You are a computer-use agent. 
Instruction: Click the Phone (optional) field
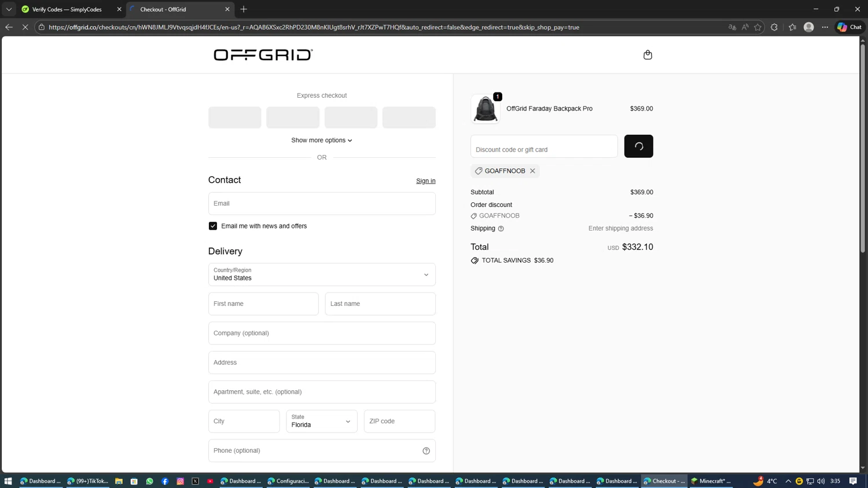click(x=322, y=451)
